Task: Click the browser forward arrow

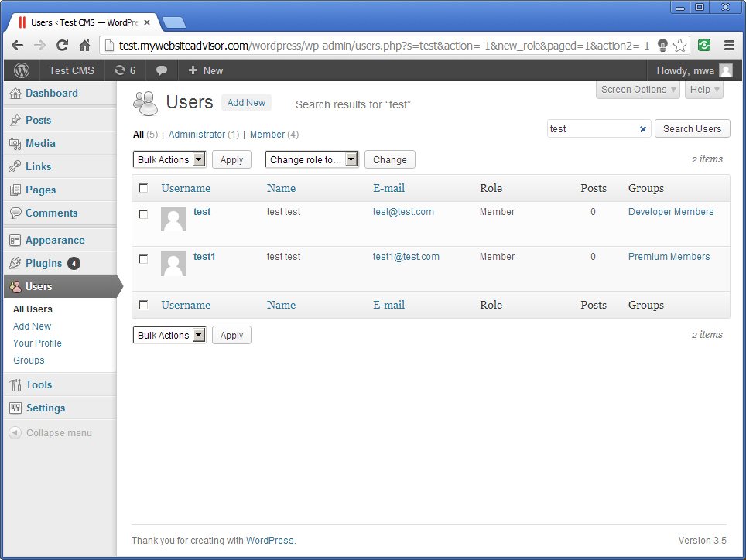Action: point(39,46)
